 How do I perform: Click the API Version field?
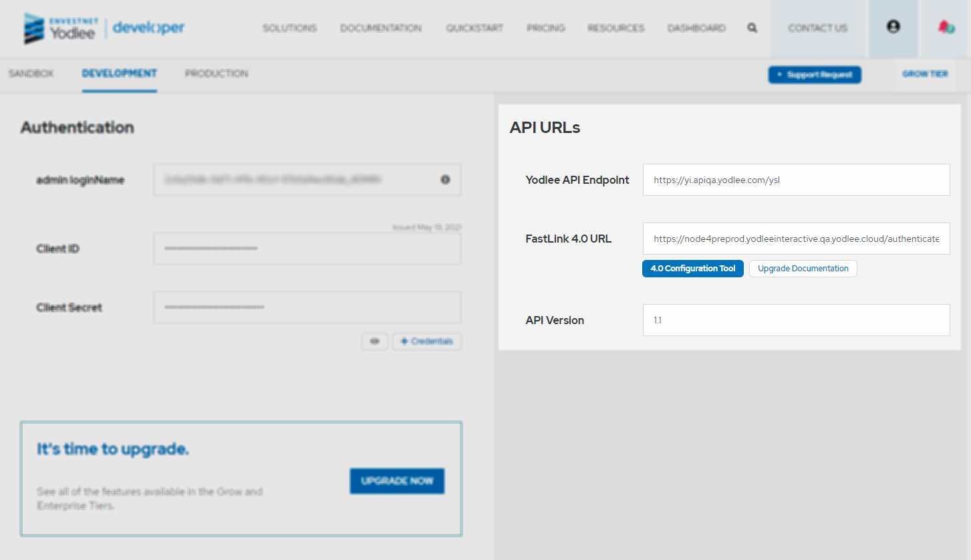pos(797,320)
